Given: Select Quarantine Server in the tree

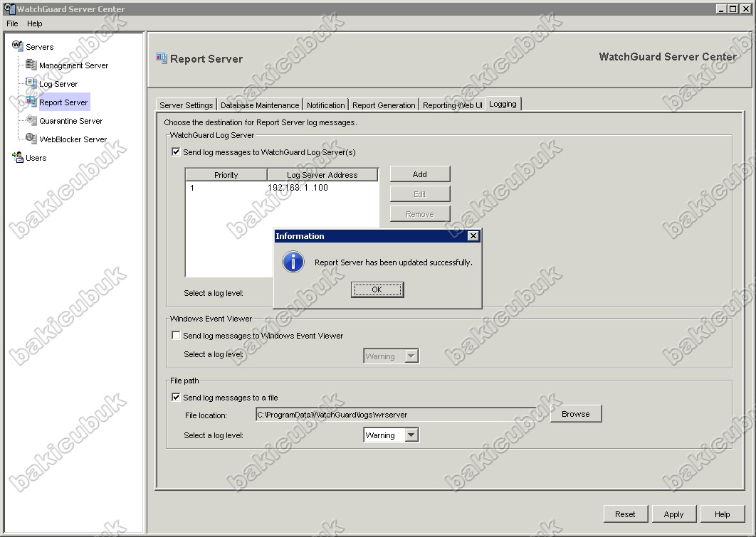Looking at the screenshot, I should point(71,121).
